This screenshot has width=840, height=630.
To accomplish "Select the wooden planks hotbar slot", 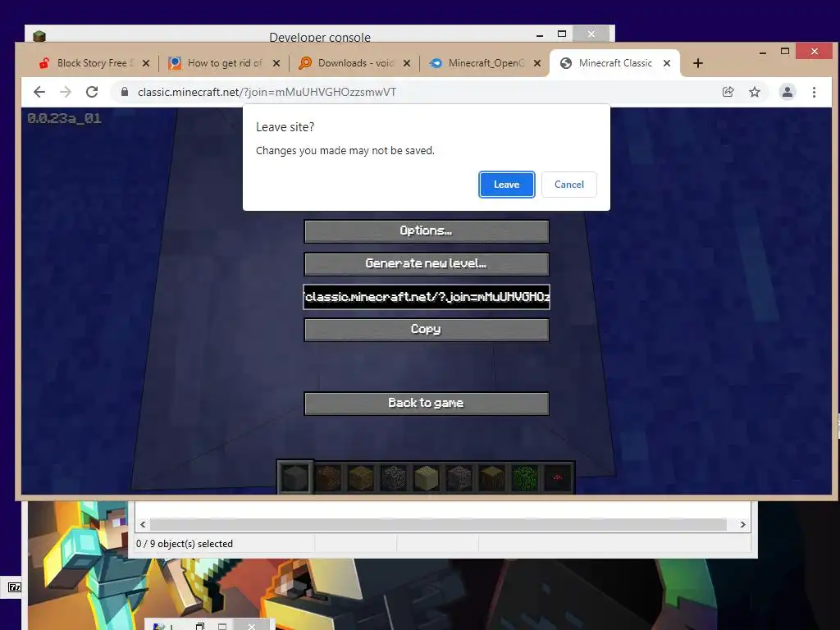I will 361,477.
